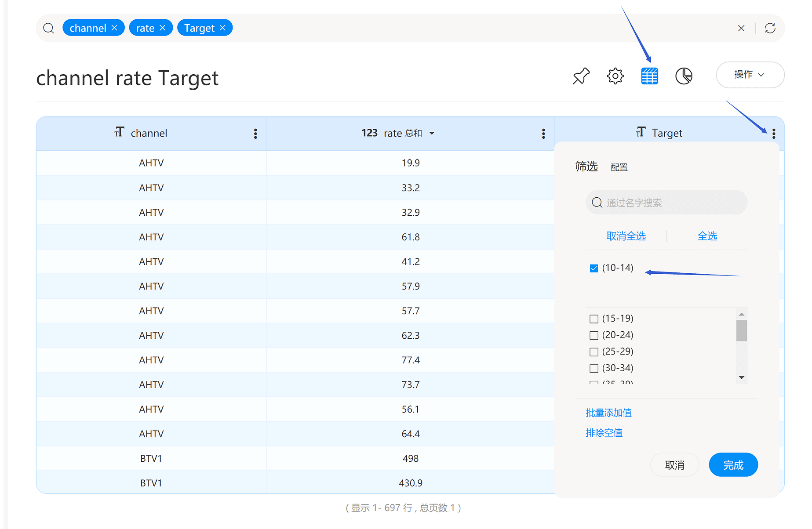Click the filter list scrollbar thumb
The height and width of the screenshot is (529, 812).
742,330
